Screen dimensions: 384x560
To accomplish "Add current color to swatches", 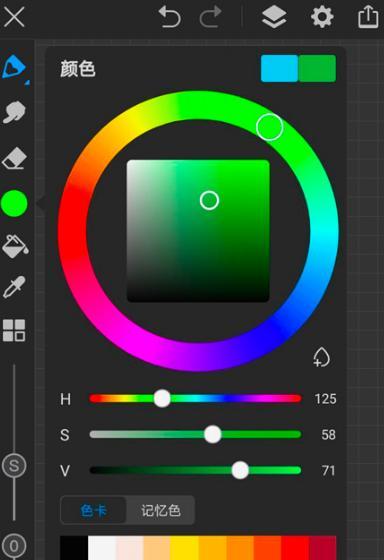I will pos(321,357).
